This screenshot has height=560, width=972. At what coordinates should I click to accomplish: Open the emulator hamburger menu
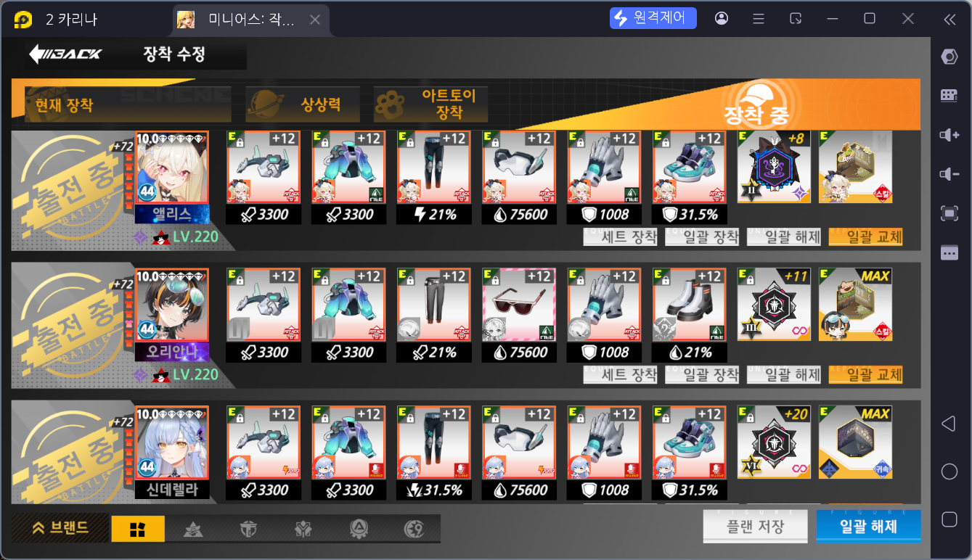coord(759,18)
